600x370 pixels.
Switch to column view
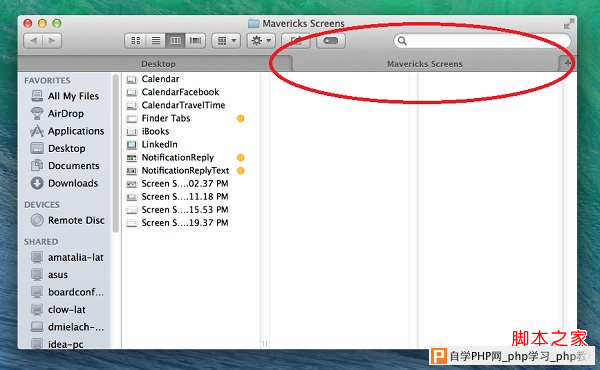click(x=175, y=41)
